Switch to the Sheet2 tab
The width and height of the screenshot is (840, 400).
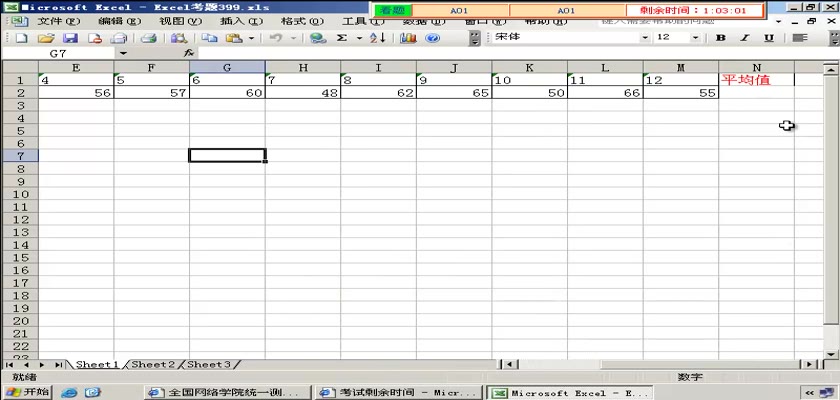point(153,365)
